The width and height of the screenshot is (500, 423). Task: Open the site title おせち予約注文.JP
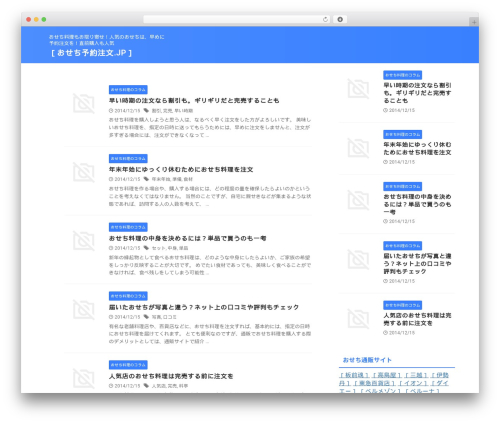click(91, 53)
